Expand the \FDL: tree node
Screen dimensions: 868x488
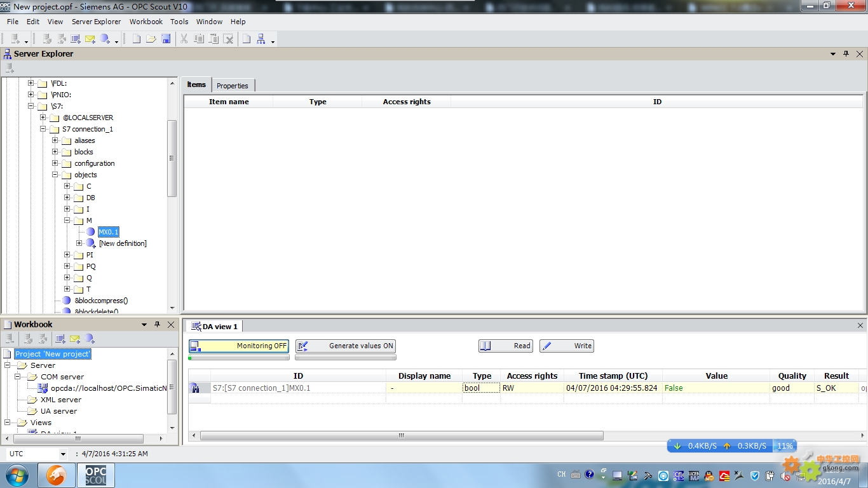coord(31,83)
